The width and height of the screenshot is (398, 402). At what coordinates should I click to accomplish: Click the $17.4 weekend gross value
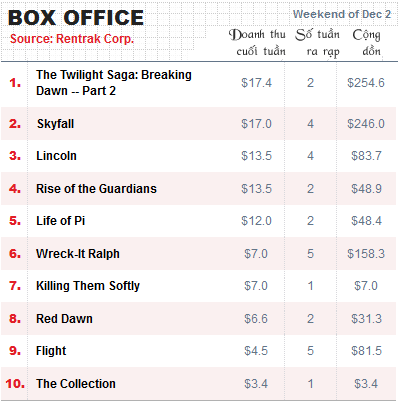[x=256, y=83]
